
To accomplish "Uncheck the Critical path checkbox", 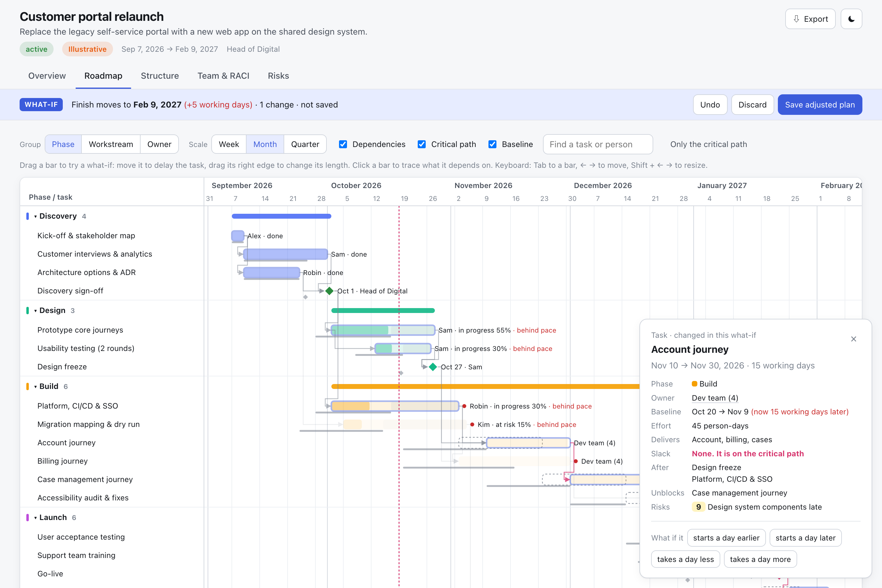I will click(x=421, y=144).
